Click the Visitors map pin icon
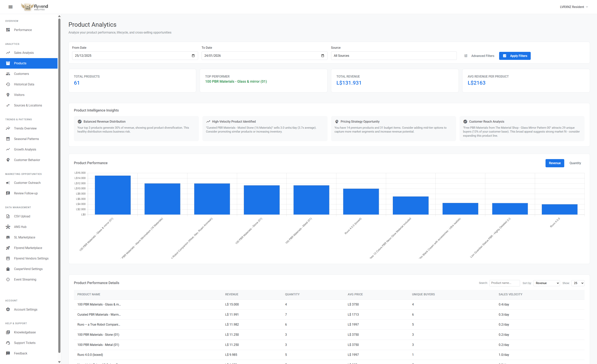Viewport: 597px width, 364px height. pos(8,95)
